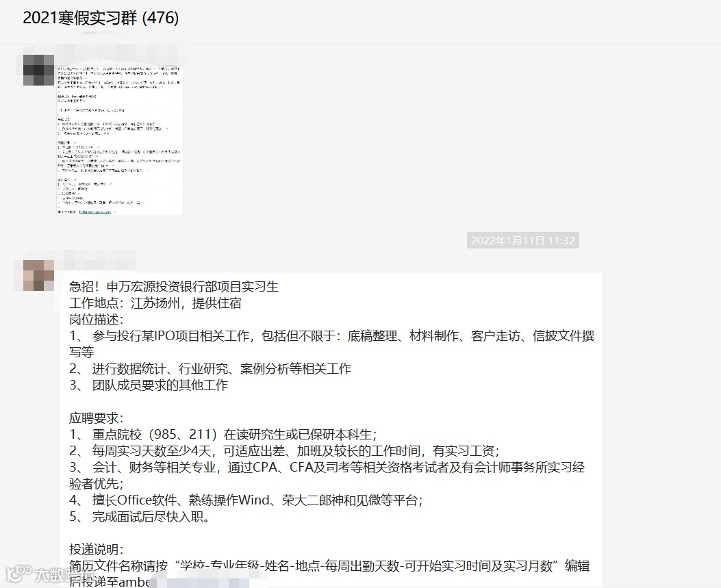The image size is (721, 588).
Task: Click the 投递说明 heading
Action: click(x=96, y=550)
